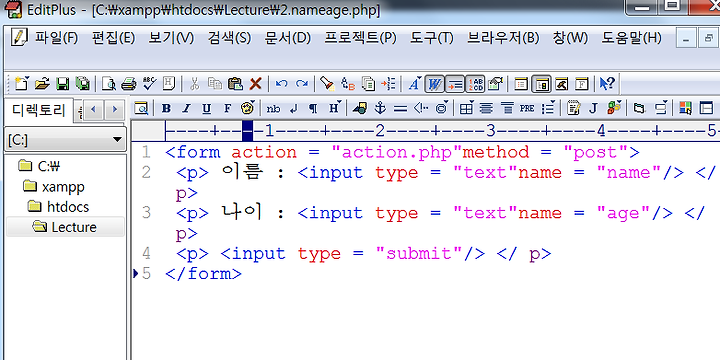Open the Document (문서) menu
720x360 pixels.
click(x=287, y=38)
